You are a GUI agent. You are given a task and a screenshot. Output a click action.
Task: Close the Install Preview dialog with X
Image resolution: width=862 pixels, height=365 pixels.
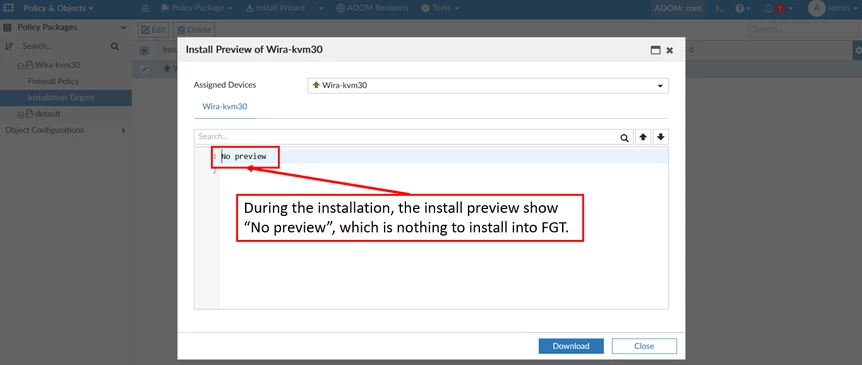coord(670,50)
